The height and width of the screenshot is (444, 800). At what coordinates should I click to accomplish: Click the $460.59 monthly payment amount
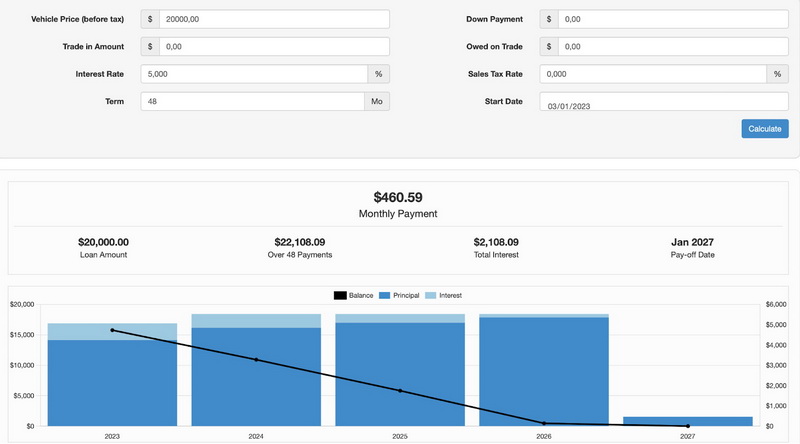coord(398,198)
